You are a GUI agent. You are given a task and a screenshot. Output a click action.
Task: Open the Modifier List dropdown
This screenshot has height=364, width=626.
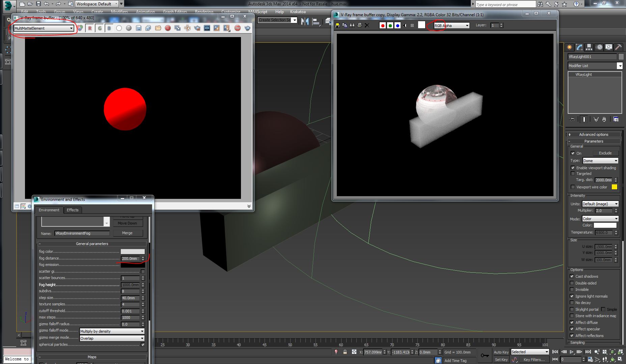pyautogui.click(x=595, y=66)
